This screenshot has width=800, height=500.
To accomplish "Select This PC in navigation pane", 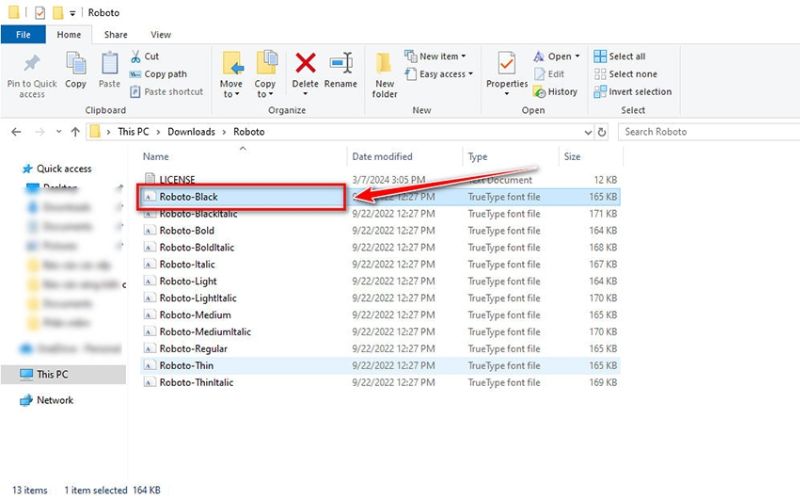I will coord(63,374).
